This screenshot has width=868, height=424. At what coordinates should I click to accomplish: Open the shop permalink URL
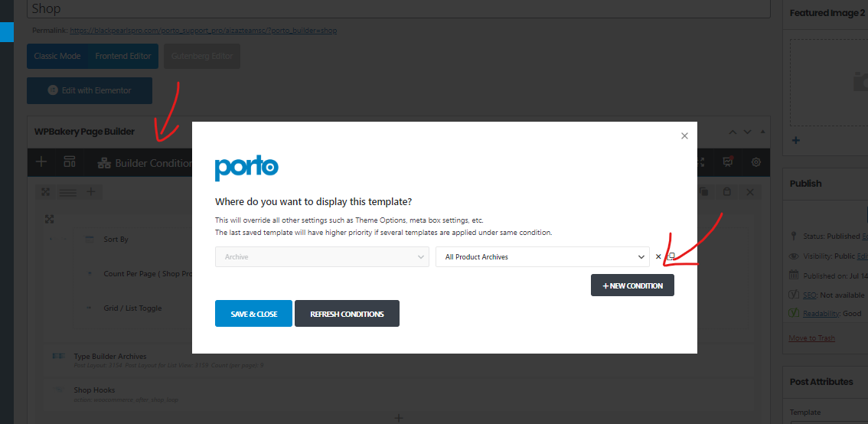click(203, 31)
